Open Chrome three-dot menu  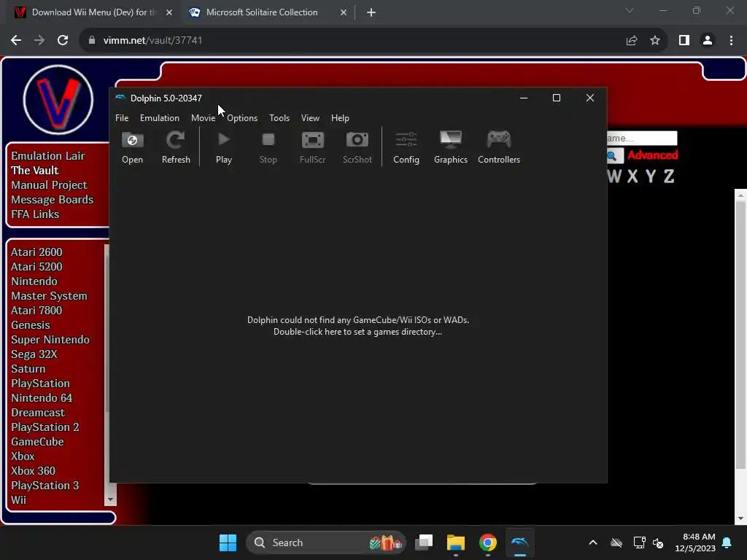731,41
